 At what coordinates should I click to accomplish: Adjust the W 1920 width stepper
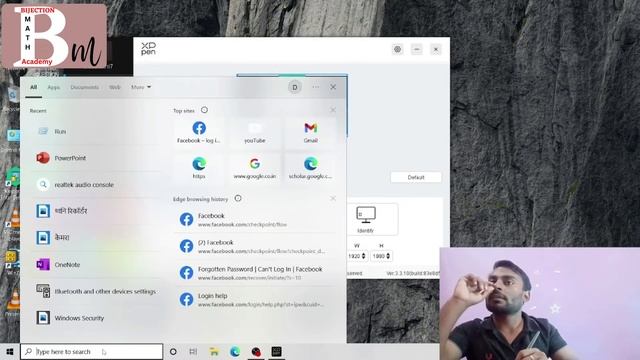coord(363,256)
